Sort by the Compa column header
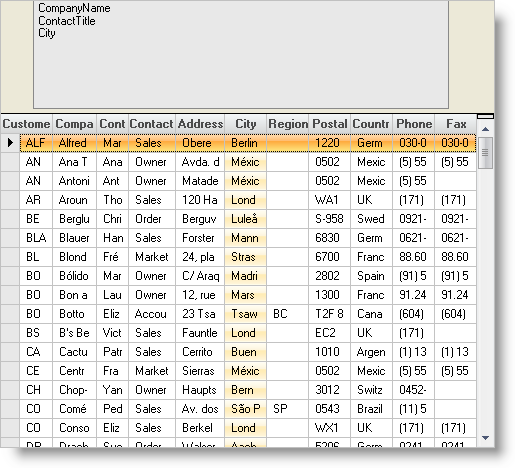The width and height of the screenshot is (515, 468). pos(74,124)
